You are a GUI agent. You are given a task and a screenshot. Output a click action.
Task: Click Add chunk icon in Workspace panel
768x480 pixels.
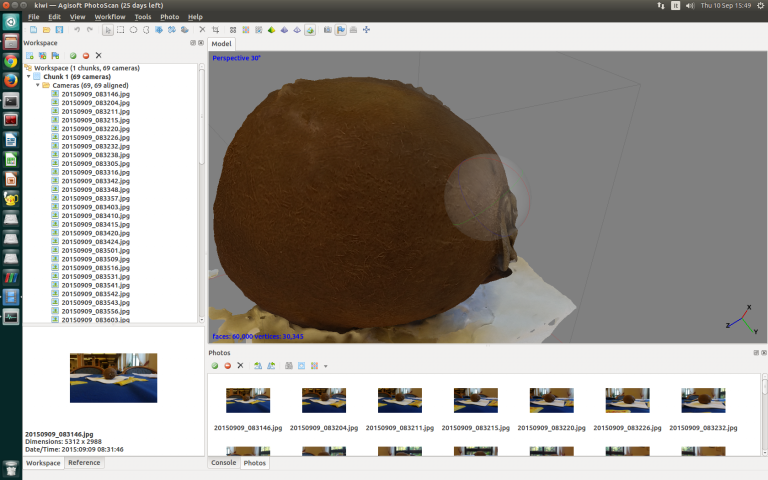click(30, 55)
